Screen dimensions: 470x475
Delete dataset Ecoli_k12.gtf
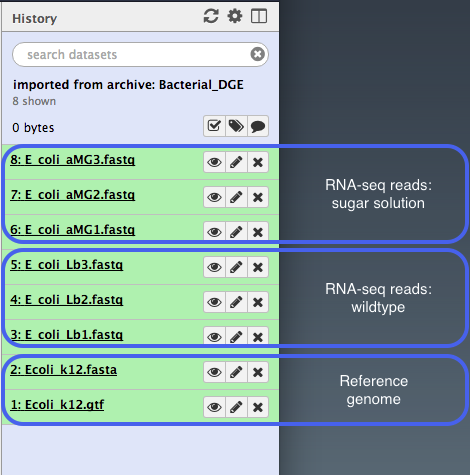(x=258, y=407)
